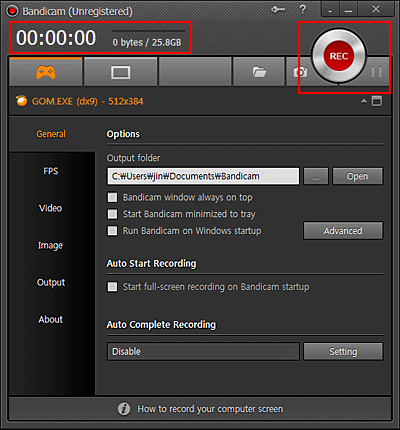400x430 pixels.
Task: Click the blank third mode tab
Action: (x=195, y=72)
